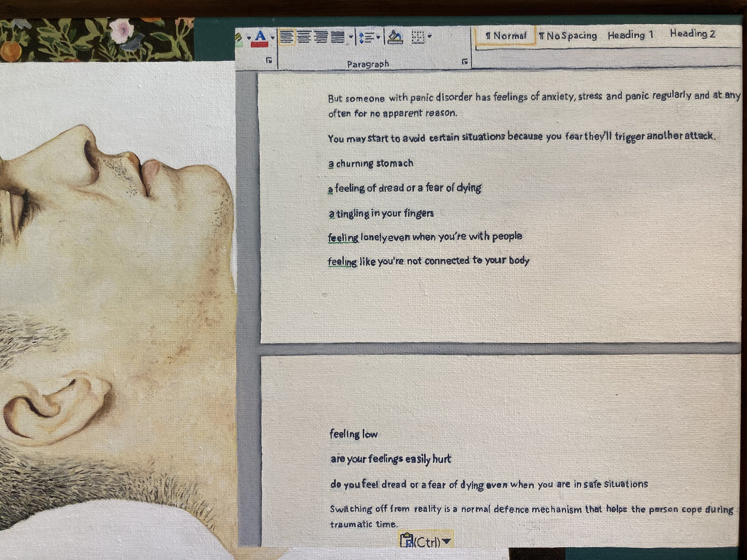Expand the Line Spacing dropdown arrow

(378, 38)
